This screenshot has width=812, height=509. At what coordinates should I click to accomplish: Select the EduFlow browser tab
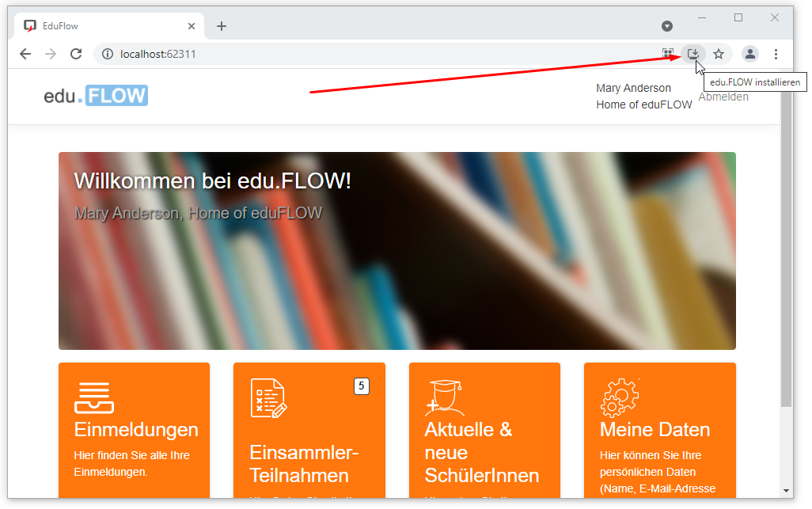pyautogui.click(x=103, y=26)
